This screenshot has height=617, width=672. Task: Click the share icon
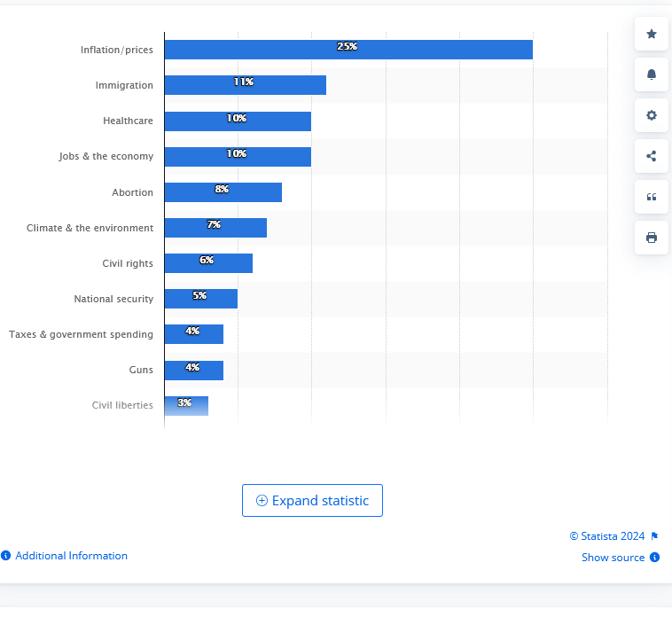click(x=652, y=156)
